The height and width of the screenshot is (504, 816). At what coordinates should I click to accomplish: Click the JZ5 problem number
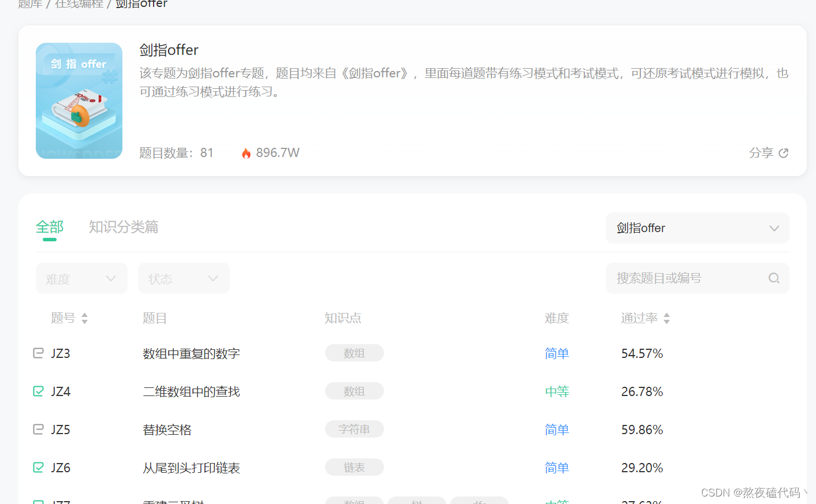61,430
